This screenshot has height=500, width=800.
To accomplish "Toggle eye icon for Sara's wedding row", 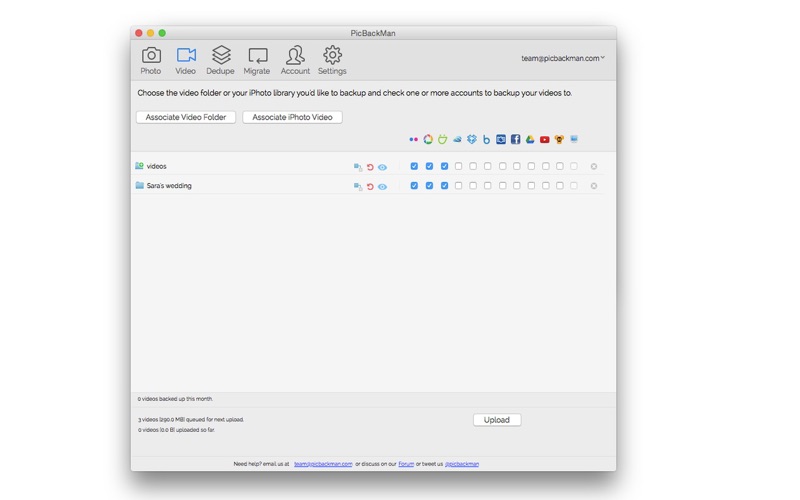I will (382, 186).
